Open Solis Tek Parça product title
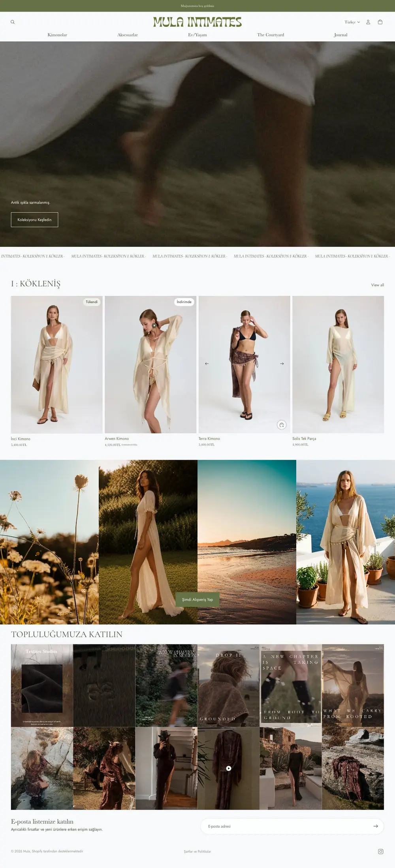The image size is (395, 868). point(304,439)
